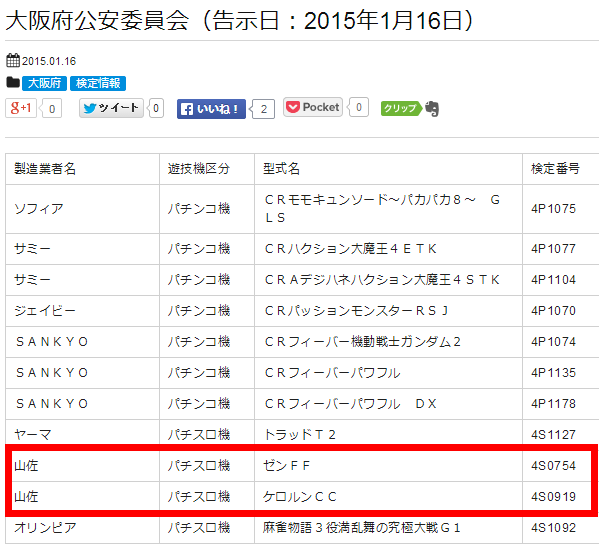This screenshot has height=545, width=599.
Task: Click the 型式名 column header
Action: [x=388, y=169]
